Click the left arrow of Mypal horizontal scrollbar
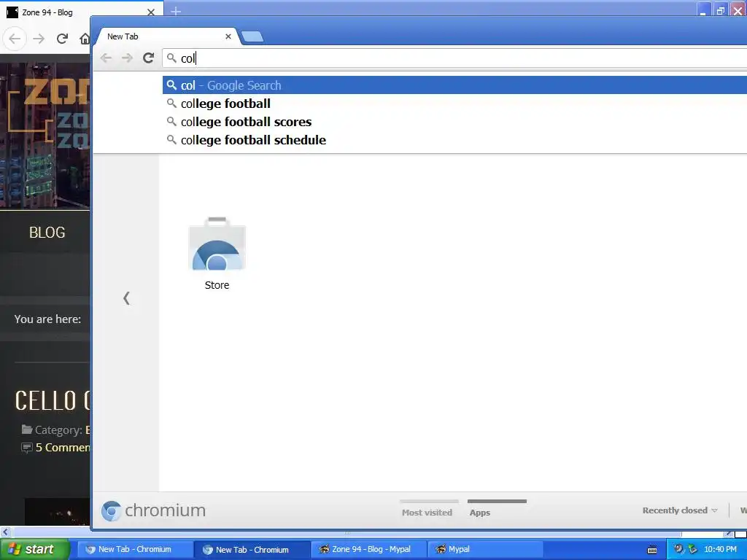 point(5,532)
